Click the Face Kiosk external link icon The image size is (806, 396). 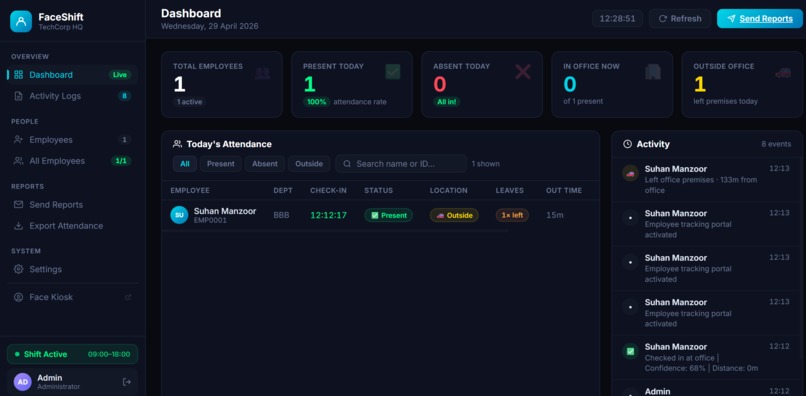[128, 297]
